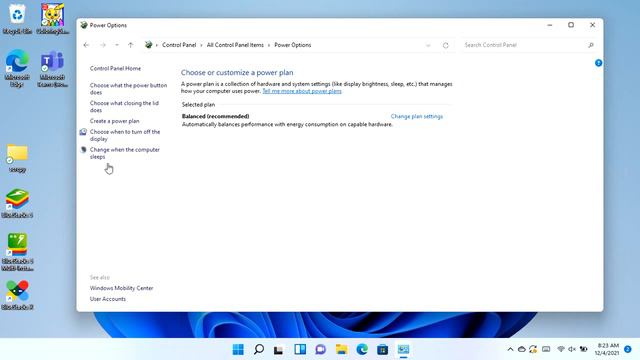Refresh the Power Options page
640x360 pixels.
coord(446,45)
